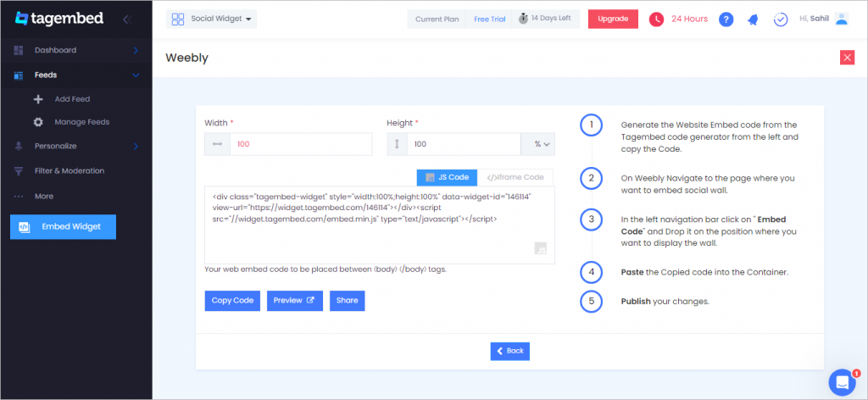The width and height of the screenshot is (868, 400).
Task: Click the Hi, Sahil greeting
Action: pos(813,19)
